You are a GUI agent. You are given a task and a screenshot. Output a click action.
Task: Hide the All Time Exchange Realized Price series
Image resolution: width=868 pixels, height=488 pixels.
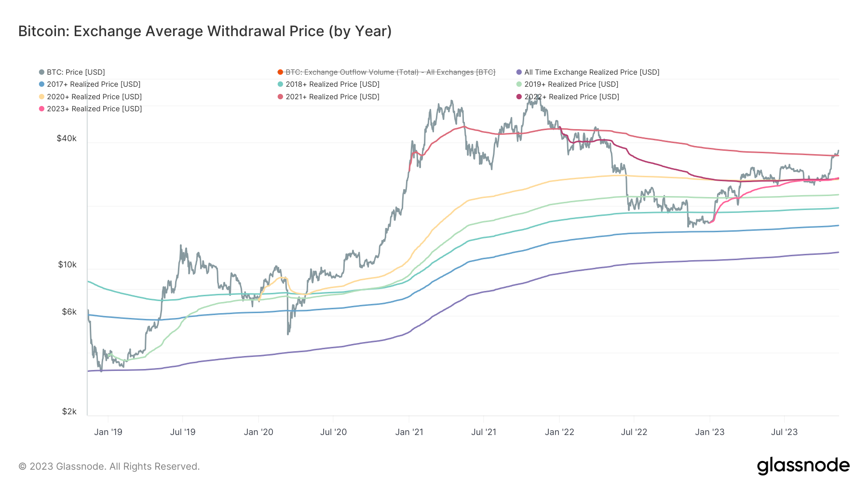[592, 72]
